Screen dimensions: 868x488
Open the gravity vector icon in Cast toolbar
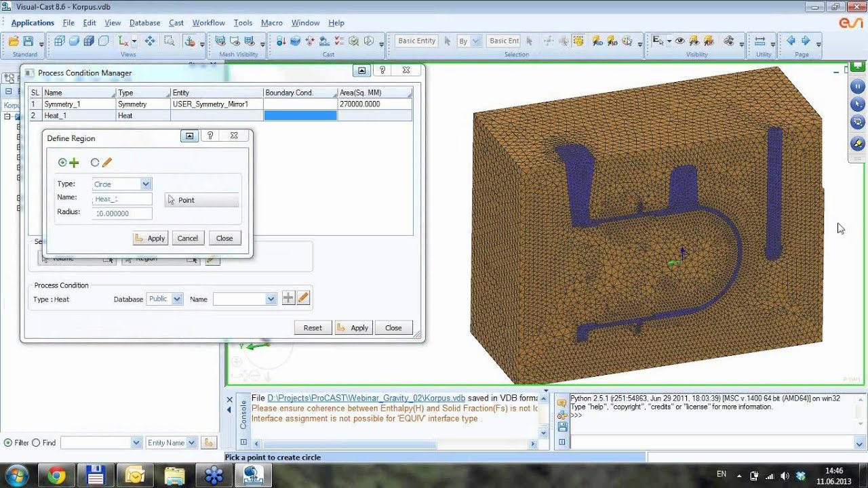281,41
